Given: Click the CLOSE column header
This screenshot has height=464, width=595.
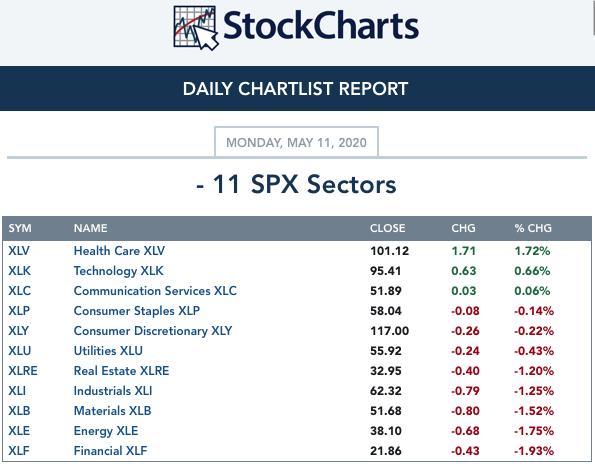Looking at the screenshot, I should tap(387, 228).
